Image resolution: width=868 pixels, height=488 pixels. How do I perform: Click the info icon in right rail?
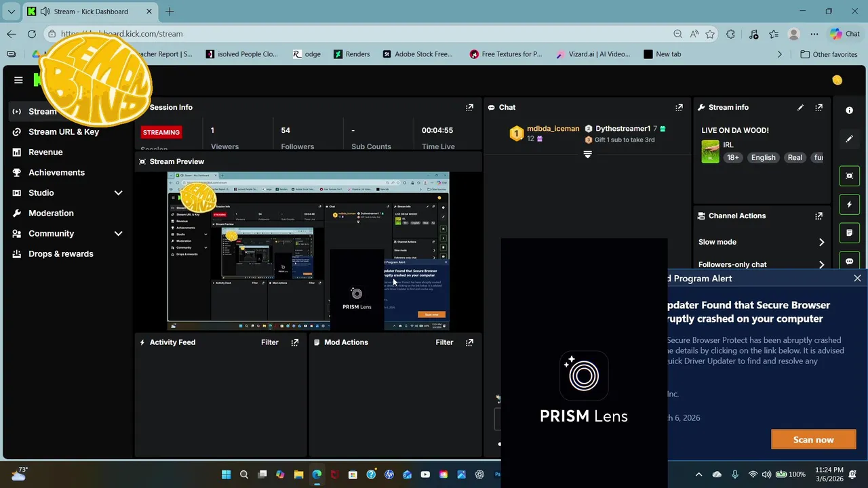click(849, 110)
